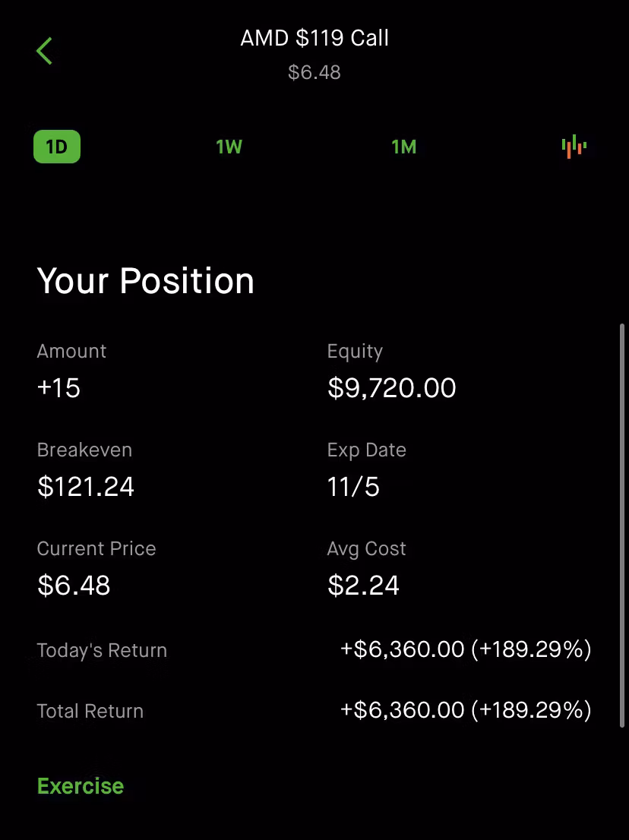This screenshot has width=629, height=840.
Task: Tap the Current Price $6.48 value
Action: 74,586
